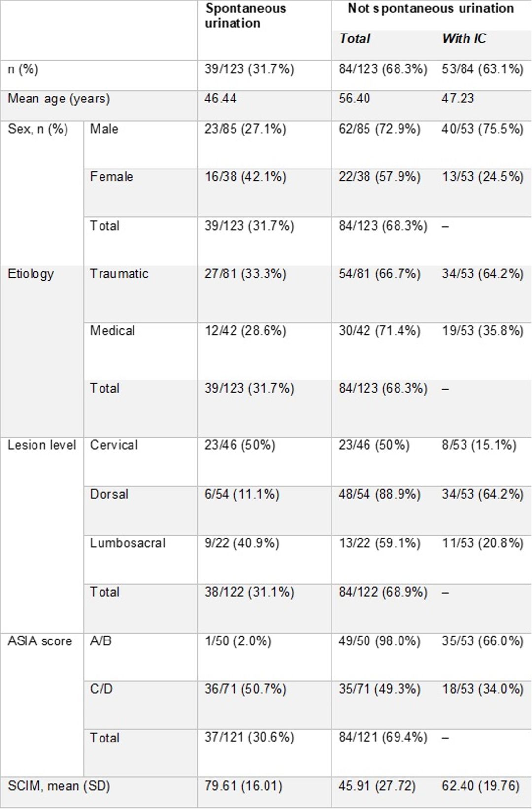Click the italic Total subheader
This screenshot has height=809, width=532.
point(355,38)
